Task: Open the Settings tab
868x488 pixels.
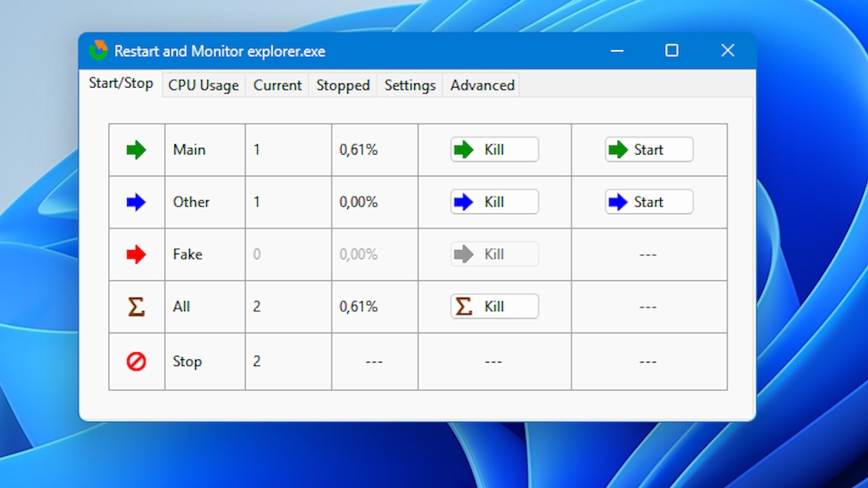Action: tap(410, 85)
